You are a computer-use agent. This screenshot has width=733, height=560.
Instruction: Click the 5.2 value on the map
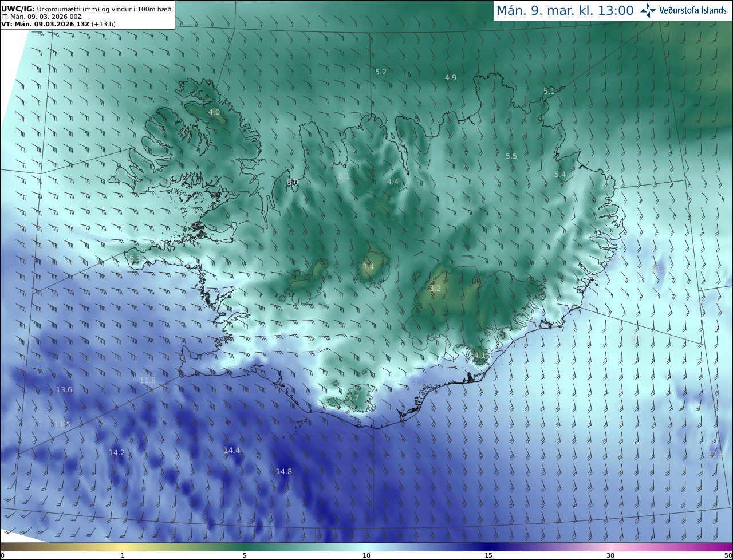(x=381, y=72)
